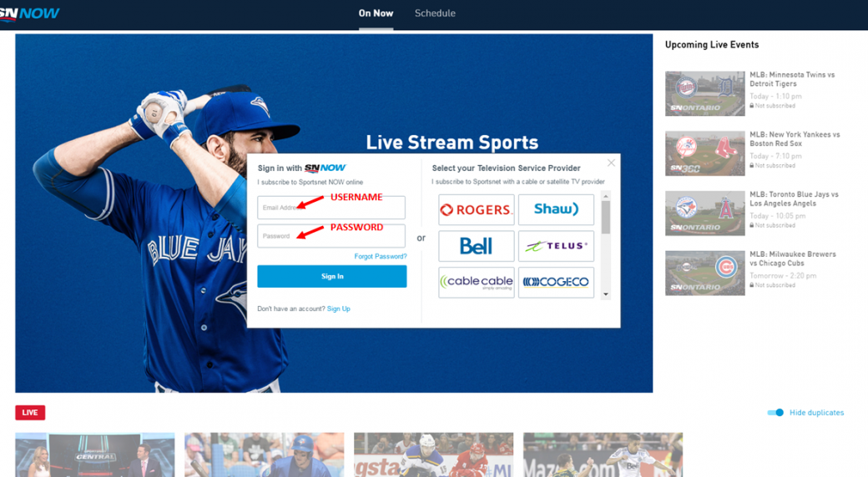This screenshot has width=868, height=477.
Task: Choose Telus as television provider
Action: click(x=556, y=246)
